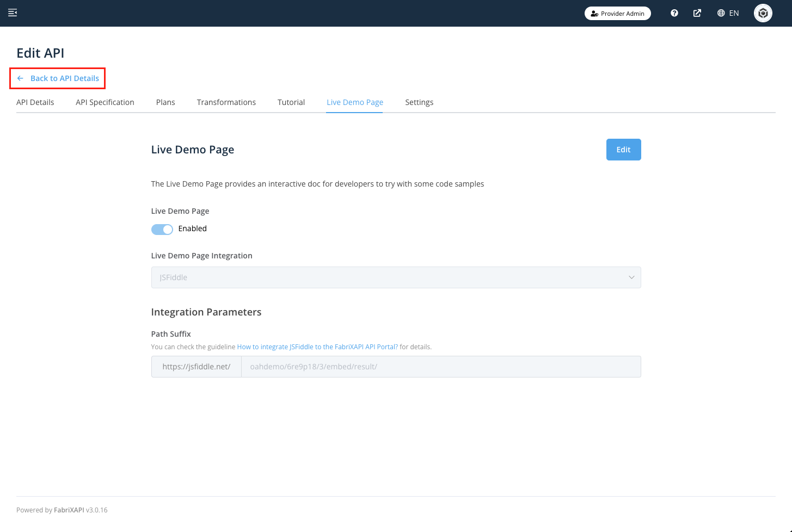Collapse the sidebar hamburger menu icon

tap(13, 13)
